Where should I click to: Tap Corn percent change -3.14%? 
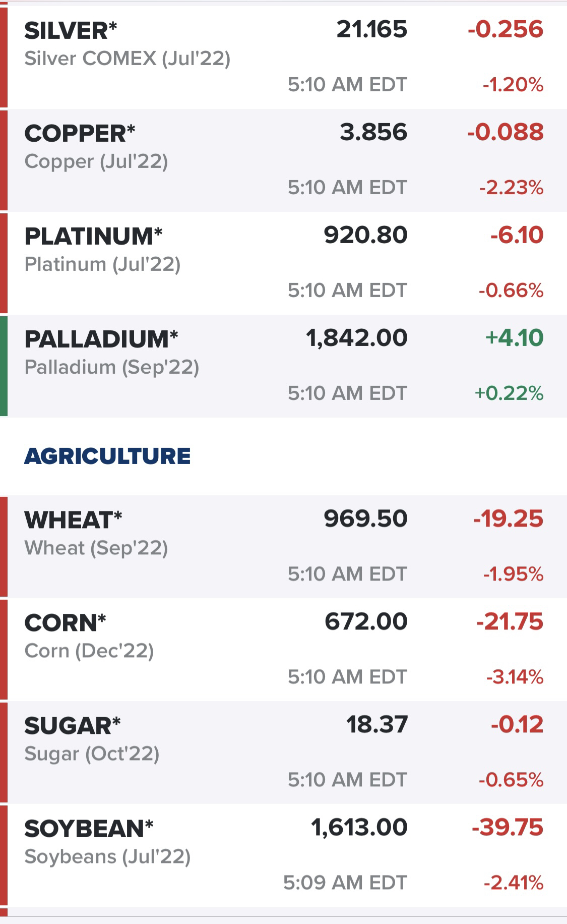click(515, 676)
